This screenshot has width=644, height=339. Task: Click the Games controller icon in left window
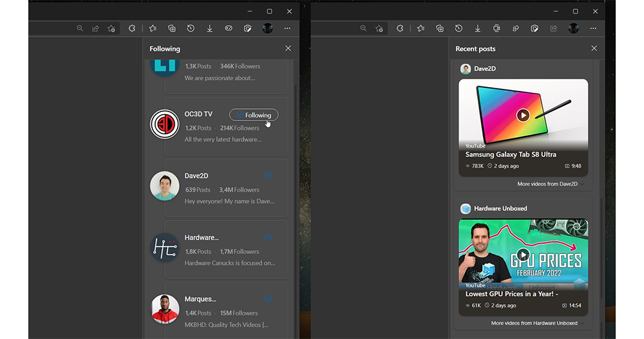point(229,28)
